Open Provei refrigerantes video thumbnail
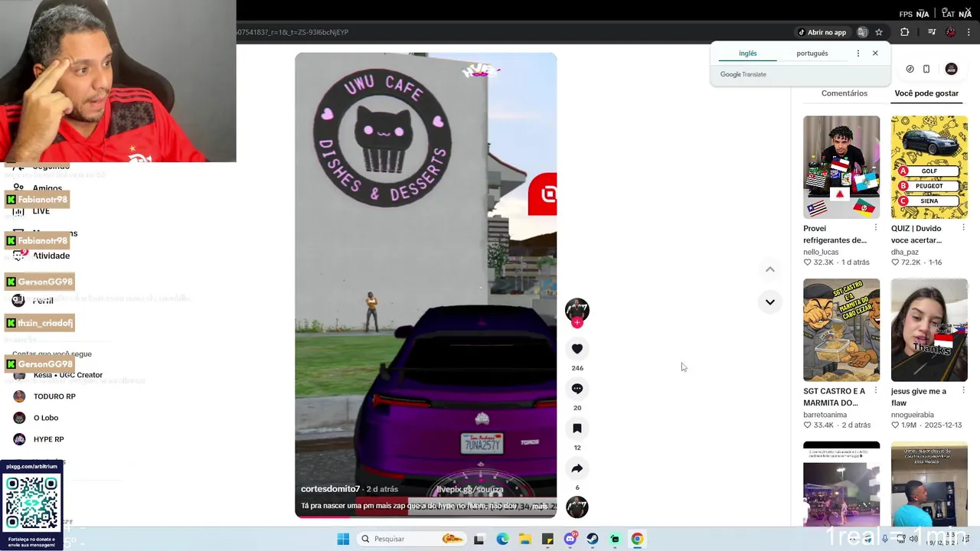The width and height of the screenshot is (980, 551). [841, 167]
